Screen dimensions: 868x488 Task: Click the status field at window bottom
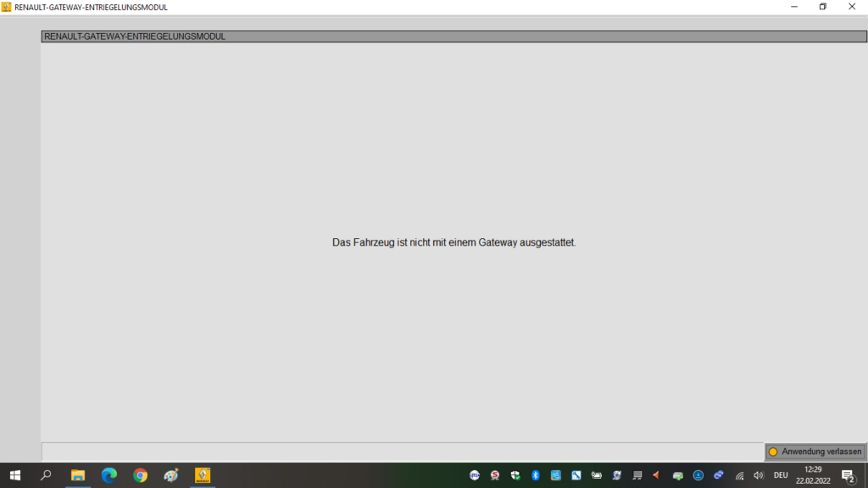coord(403,452)
